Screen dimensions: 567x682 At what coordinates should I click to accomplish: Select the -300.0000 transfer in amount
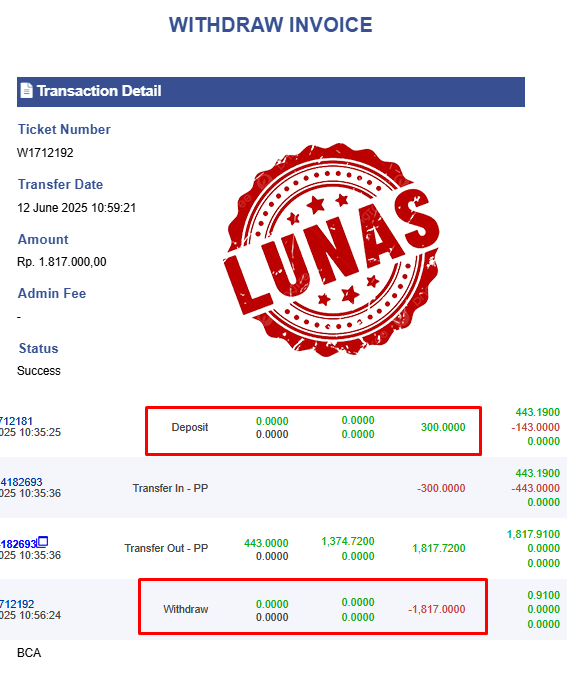click(441, 488)
